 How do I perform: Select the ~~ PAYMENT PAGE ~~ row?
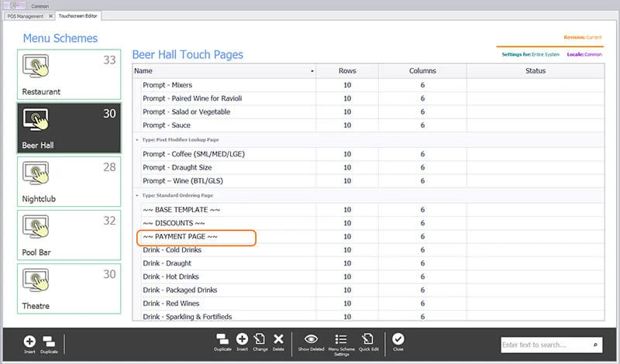[373, 237]
